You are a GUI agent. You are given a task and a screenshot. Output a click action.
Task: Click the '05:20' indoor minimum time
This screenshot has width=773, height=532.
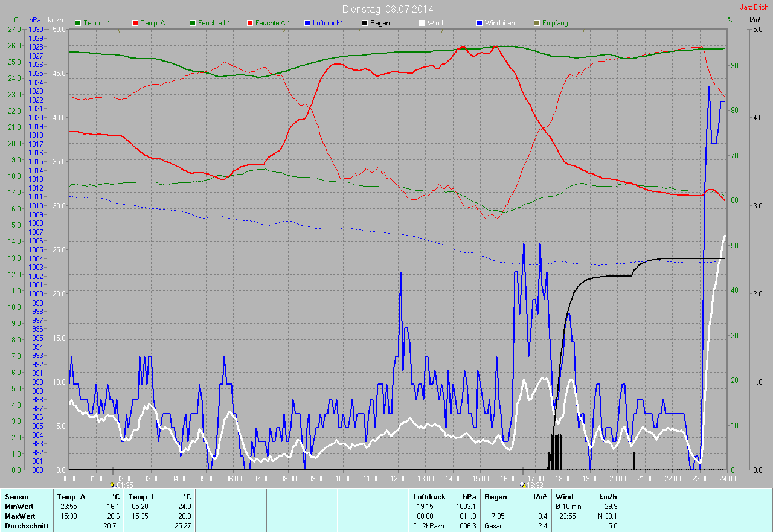click(141, 507)
